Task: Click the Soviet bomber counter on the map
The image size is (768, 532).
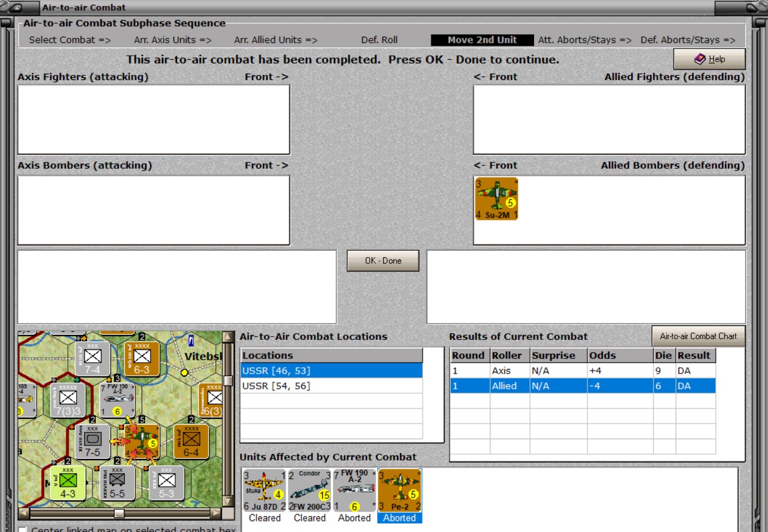Action: click(142, 441)
